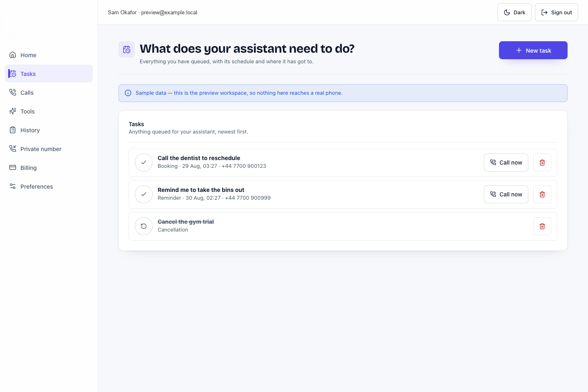Screen dimensions: 588x392
Task: Call now for the dentist task
Action: [506, 163]
